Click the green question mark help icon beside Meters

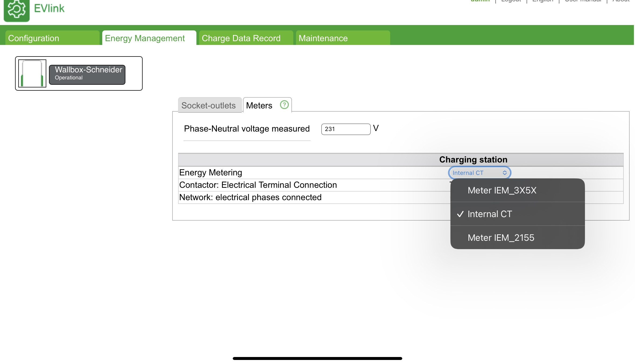pos(284,105)
